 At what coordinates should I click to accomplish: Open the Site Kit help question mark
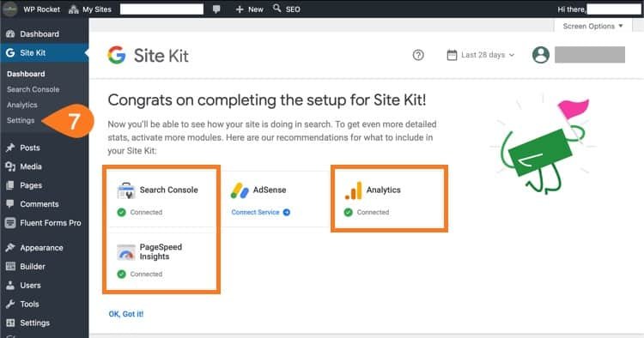(x=418, y=55)
